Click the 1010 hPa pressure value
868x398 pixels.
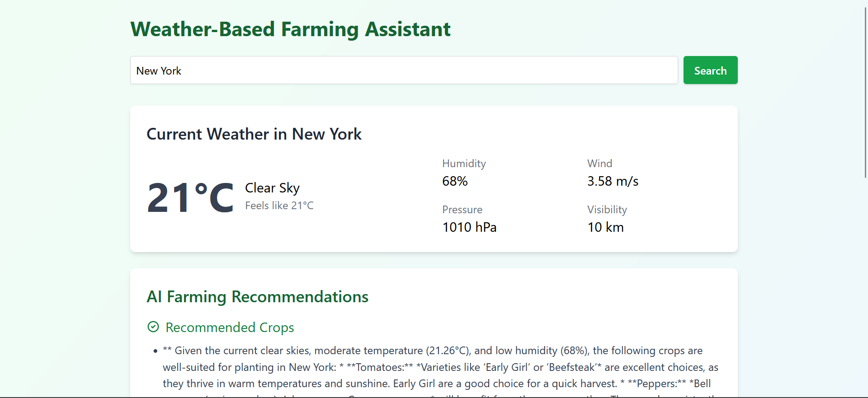tap(469, 227)
